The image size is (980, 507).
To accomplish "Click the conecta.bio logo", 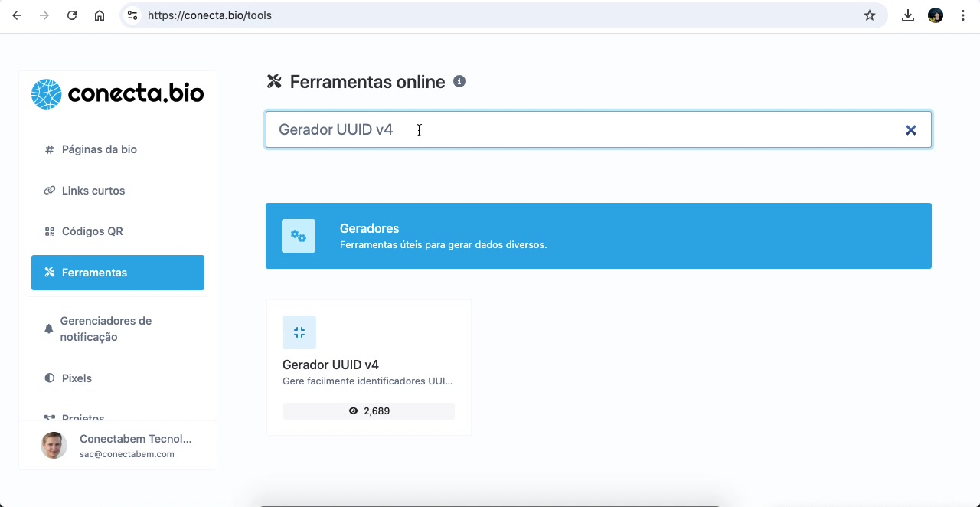I will 117,93.
